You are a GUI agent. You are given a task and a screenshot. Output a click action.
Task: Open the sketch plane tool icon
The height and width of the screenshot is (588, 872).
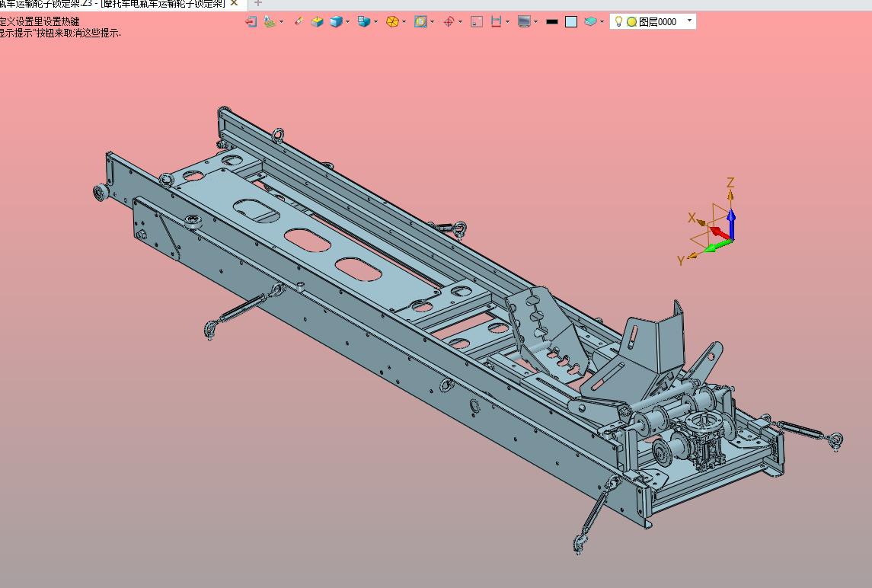(270, 21)
